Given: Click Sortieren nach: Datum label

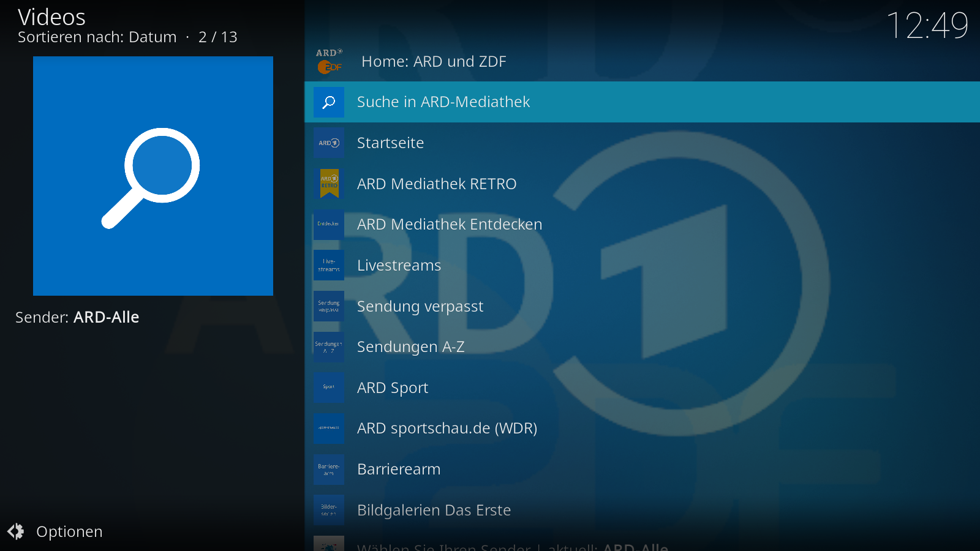Looking at the screenshot, I should tap(97, 37).
